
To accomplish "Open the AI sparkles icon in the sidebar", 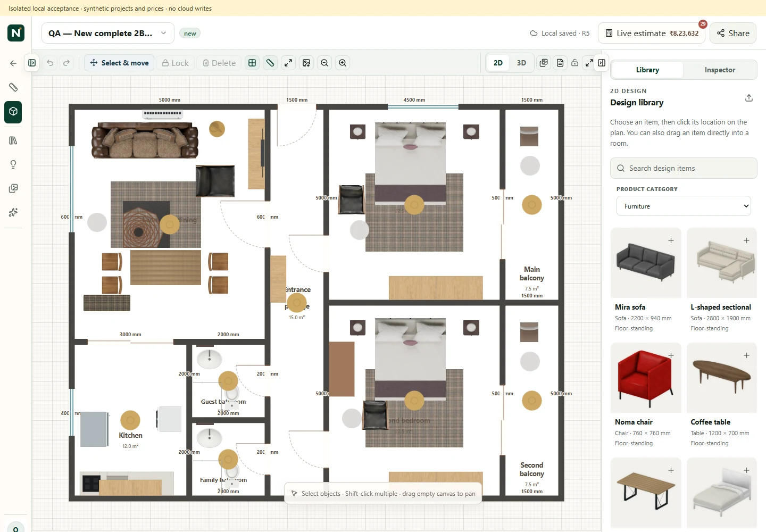I will [13, 212].
